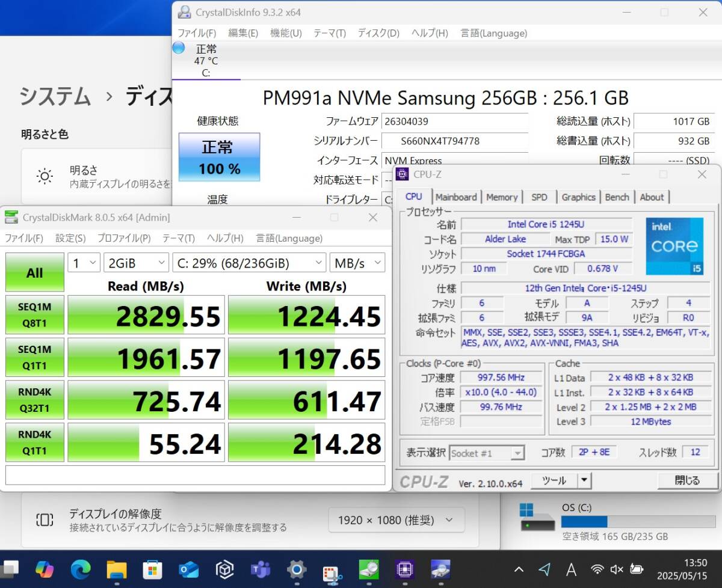
Task: Open the target drive dropdown C: 29%
Action: point(249,263)
